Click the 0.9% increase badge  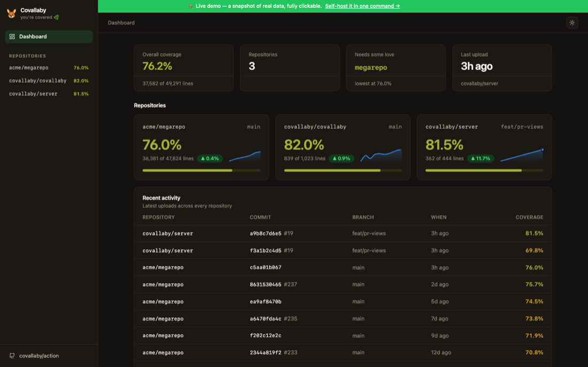tap(342, 159)
